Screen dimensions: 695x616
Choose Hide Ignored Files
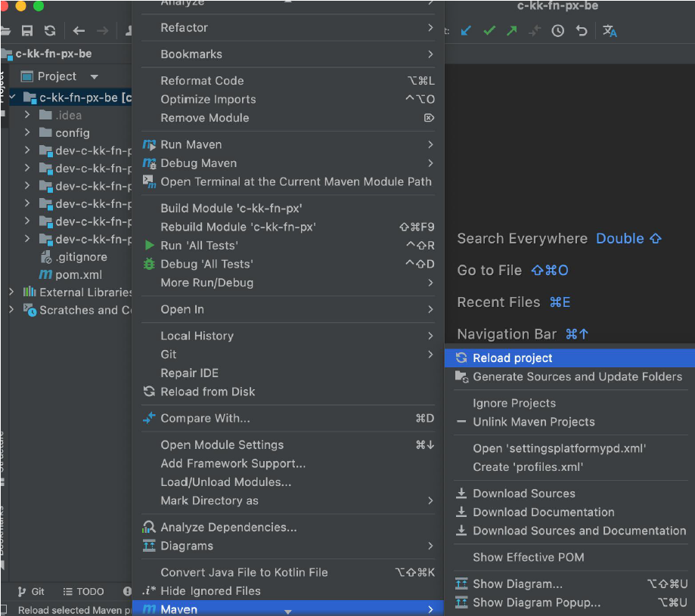click(x=288, y=591)
